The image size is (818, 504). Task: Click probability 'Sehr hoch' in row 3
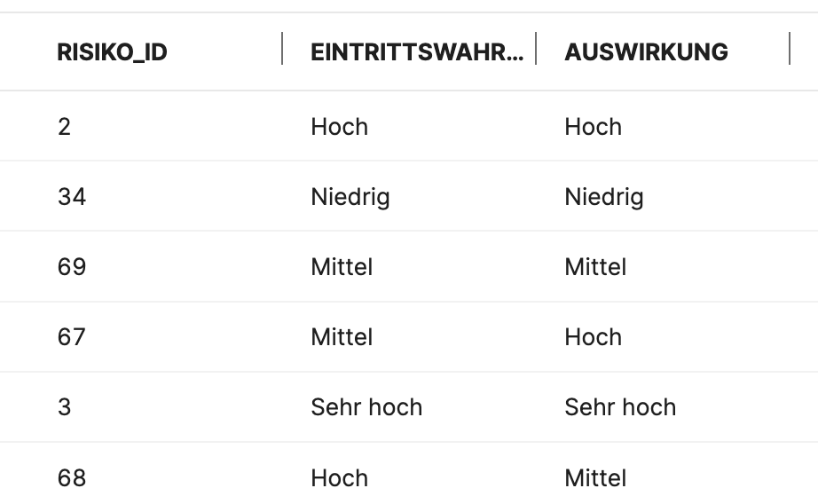(366, 407)
